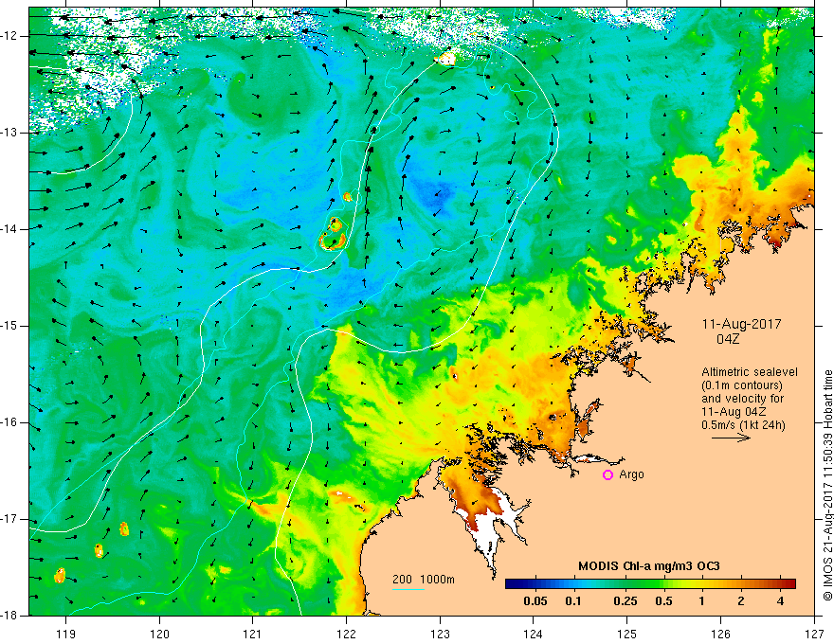This screenshot has height=644, width=834.
Task: Click the 'MODIS Chl-a mg/m3 OC3' legend title
Action: click(649, 566)
